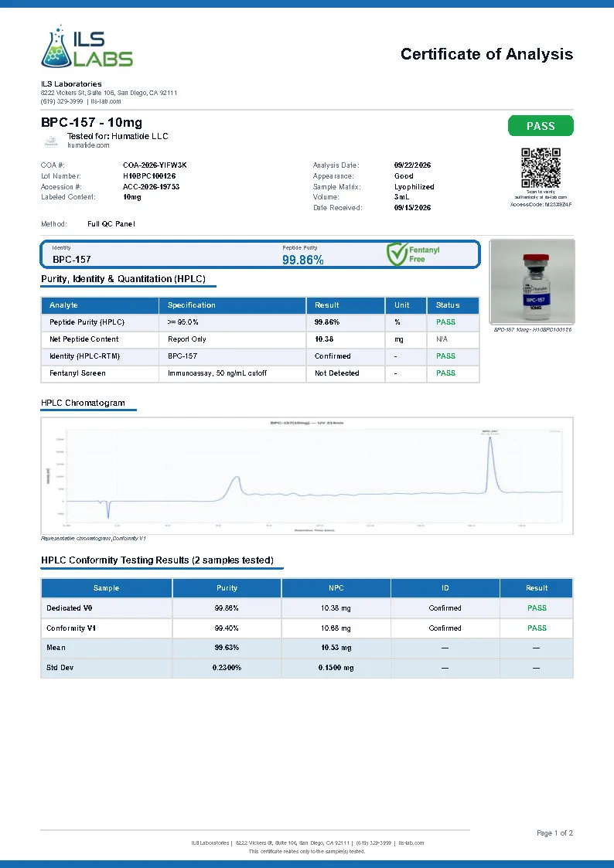Select the analysis date '09/22/2026'

(412, 165)
